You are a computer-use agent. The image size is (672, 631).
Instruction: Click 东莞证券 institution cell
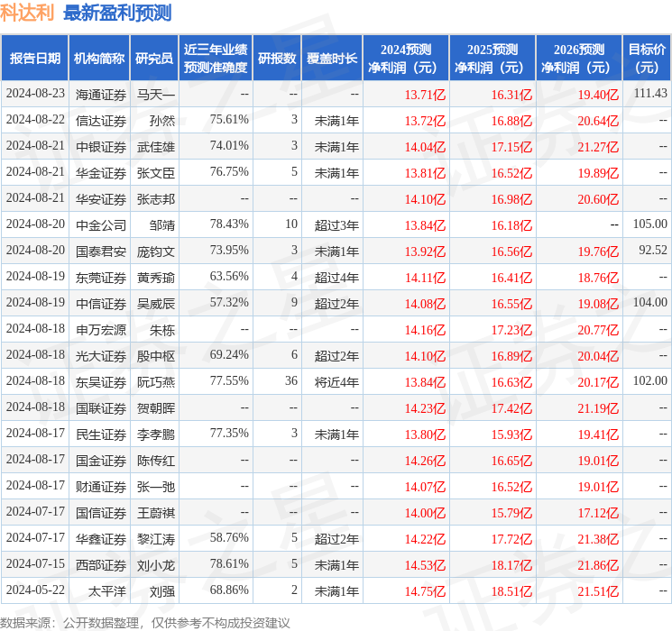101,278
